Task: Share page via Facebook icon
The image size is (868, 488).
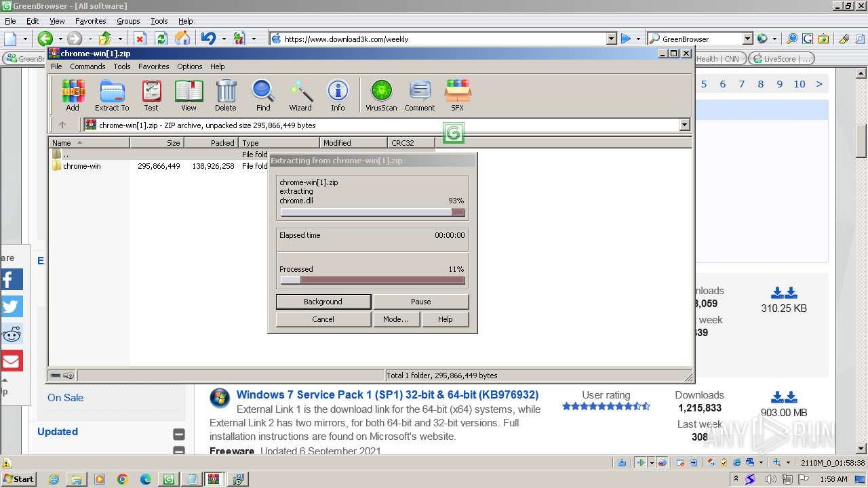Action: point(12,279)
